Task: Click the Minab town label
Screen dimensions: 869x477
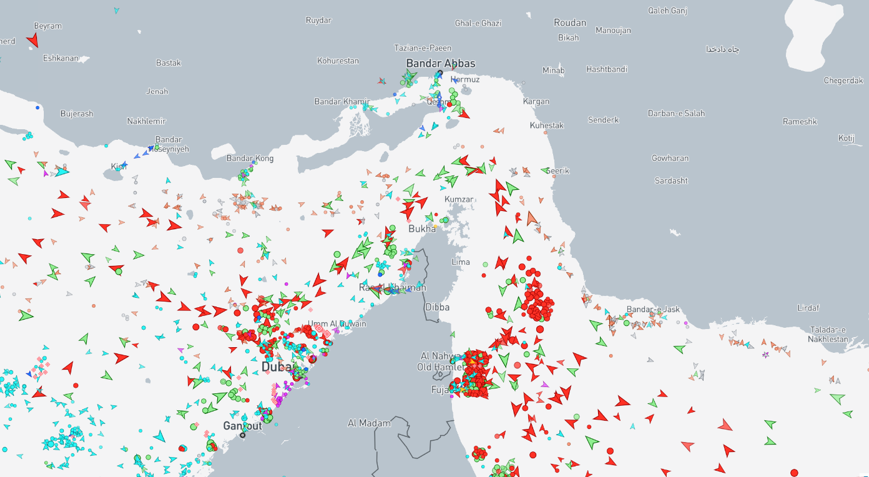Action: (553, 70)
